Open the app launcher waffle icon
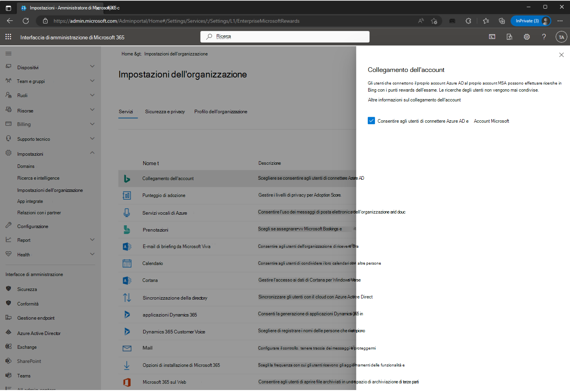The height and width of the screenshot is (392, 570). tap(8, 37)
